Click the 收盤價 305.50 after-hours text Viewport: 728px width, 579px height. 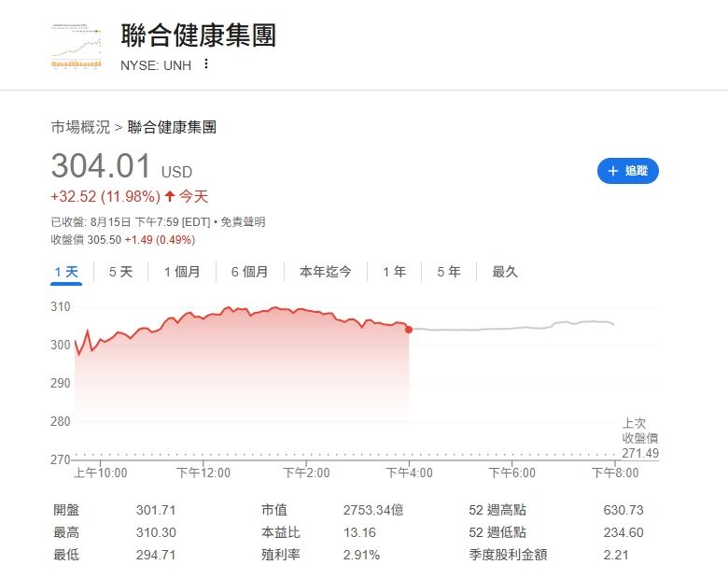click(x=86, y=240)
